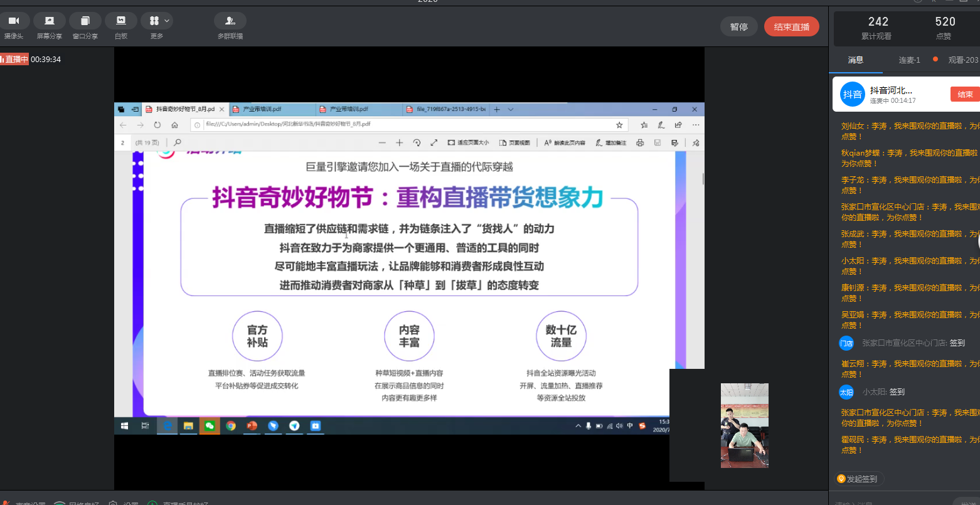Open the 页面视图 page view option
This screenshot has width=980, height=505.
click(x=514, y=143)
